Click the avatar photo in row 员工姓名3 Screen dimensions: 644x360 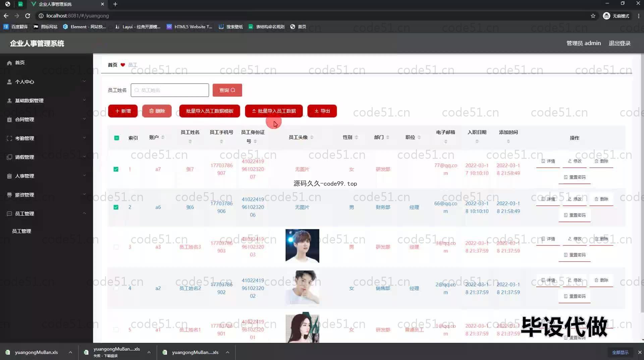302,246
